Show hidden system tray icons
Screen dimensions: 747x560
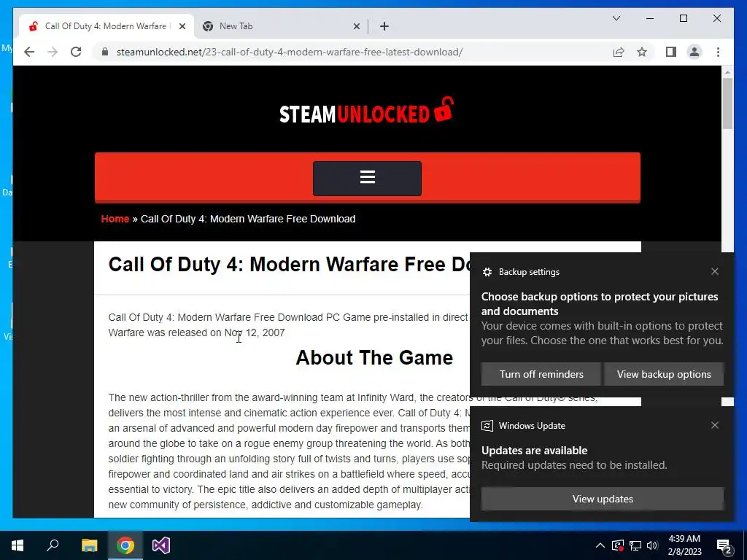pos(600,545)
